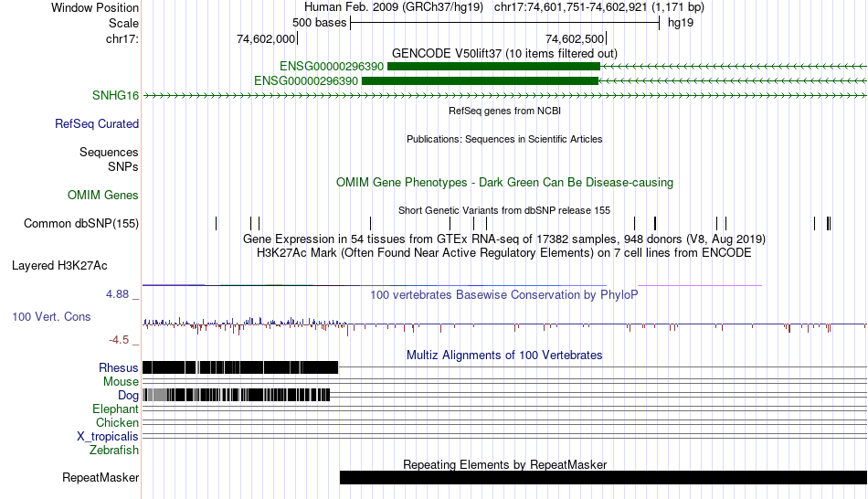This screenshot has width=868, height=499.
Task: Click the Mouse alignment label
Action: [x=121, y=382]
